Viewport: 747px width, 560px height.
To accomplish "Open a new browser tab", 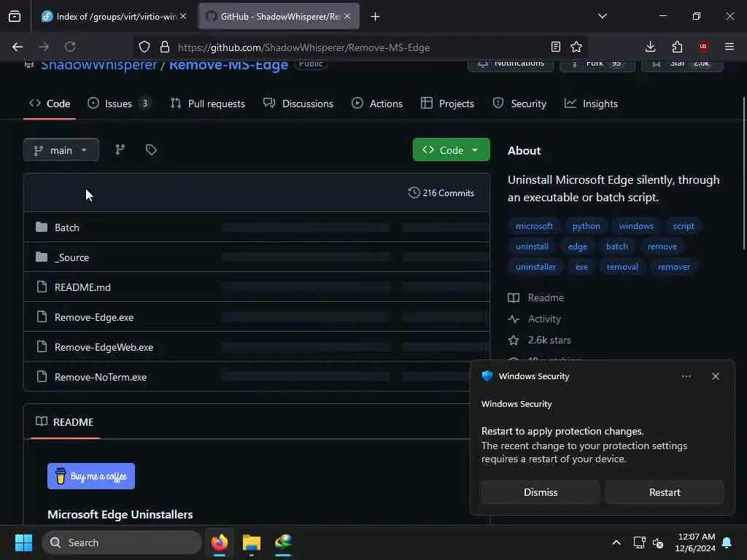I will (376, 17).
